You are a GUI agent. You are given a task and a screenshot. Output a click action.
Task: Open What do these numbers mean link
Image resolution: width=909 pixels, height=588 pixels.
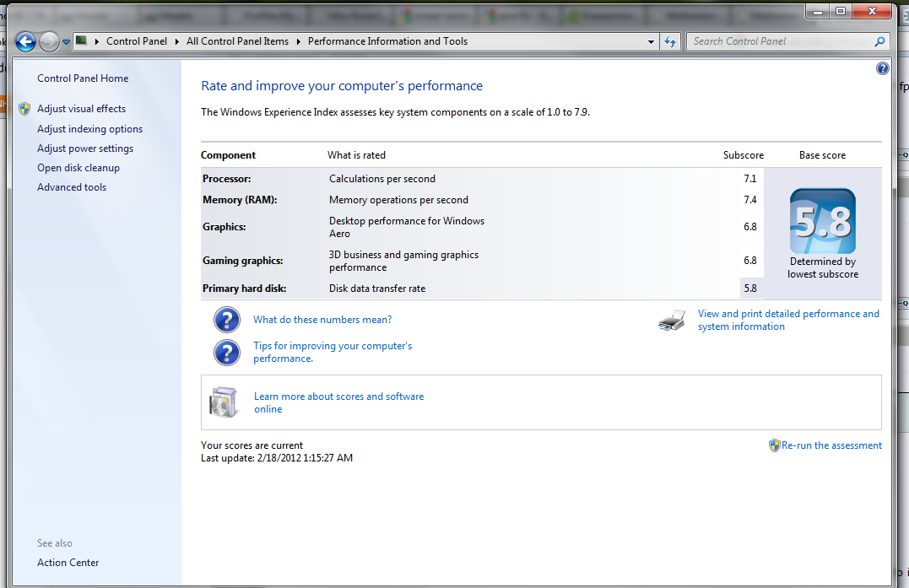pyautogui.click(x=322, y=320)
